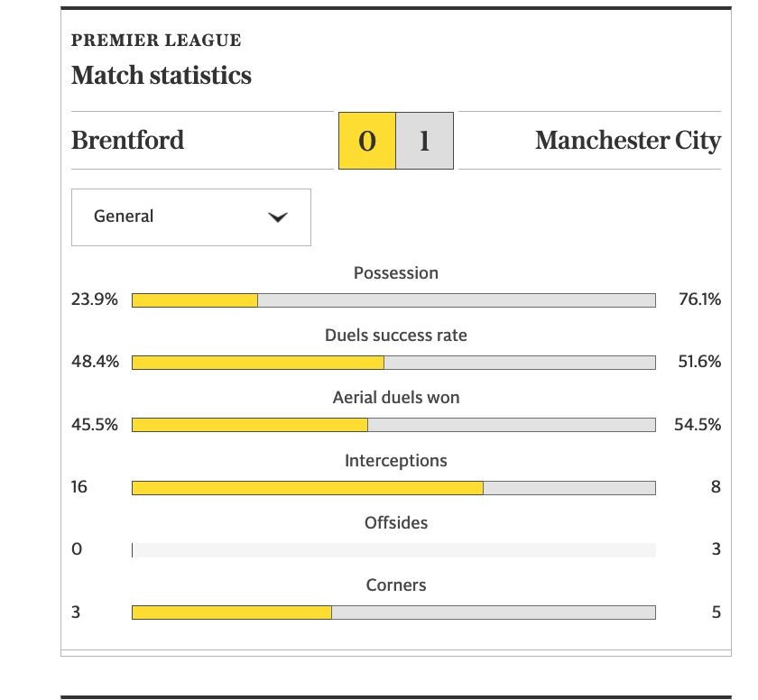Click the Interceptions label text
The height and width of the screenshot is (700, 758).
click(396, 461)
